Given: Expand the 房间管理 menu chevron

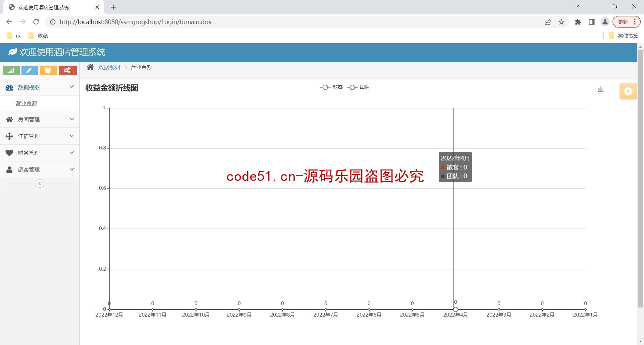Looking at the screenshot, I should pyautogui.click(x=72, y=119).
